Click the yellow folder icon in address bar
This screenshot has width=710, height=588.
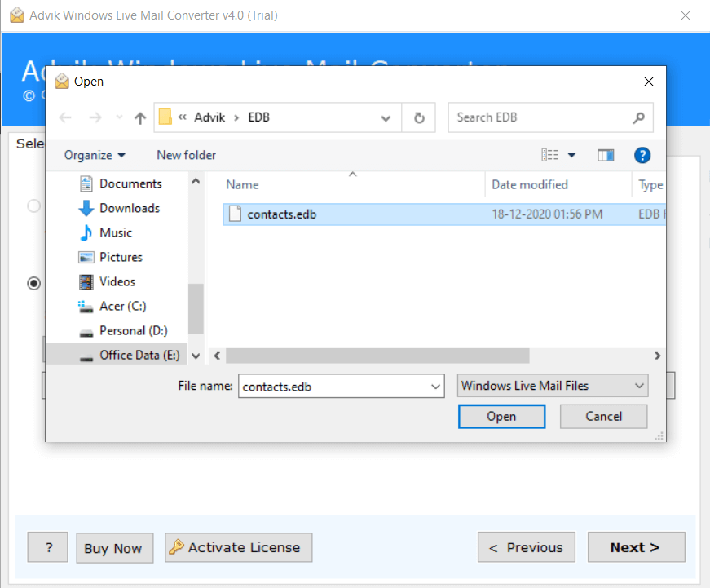165,117
